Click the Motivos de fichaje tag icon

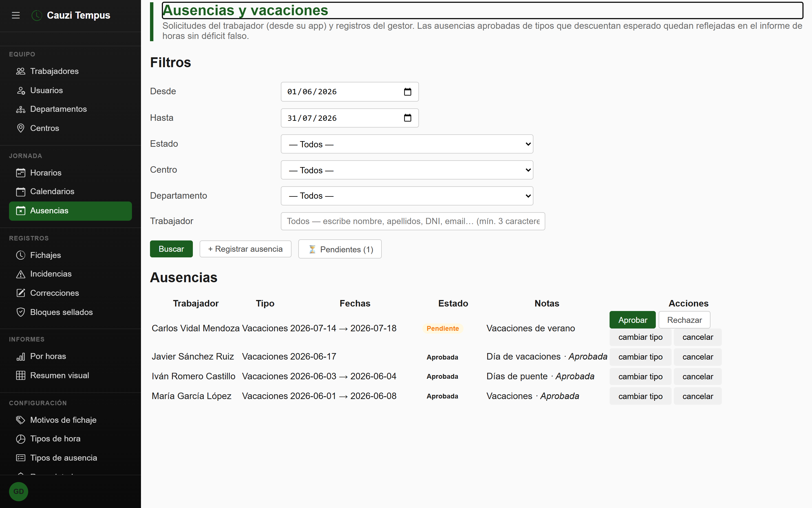point(21,420)
